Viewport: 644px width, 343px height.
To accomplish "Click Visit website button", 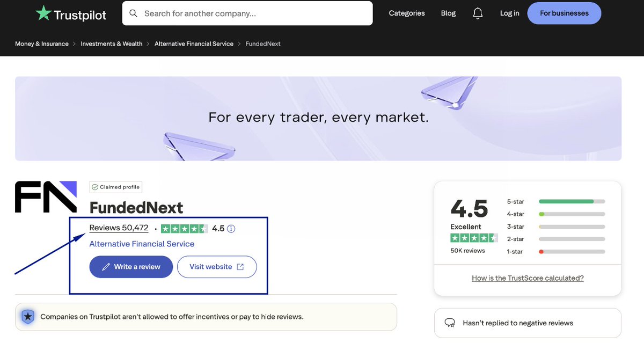I will [x=217, y=267].
